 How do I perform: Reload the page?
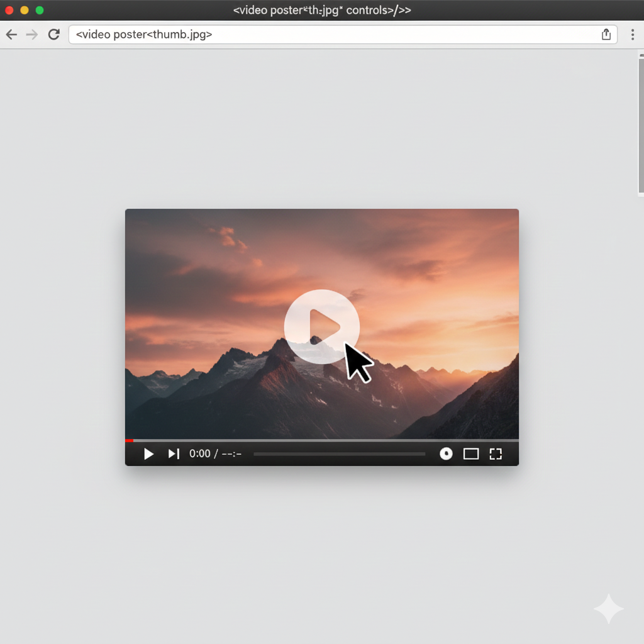point(53,35)
